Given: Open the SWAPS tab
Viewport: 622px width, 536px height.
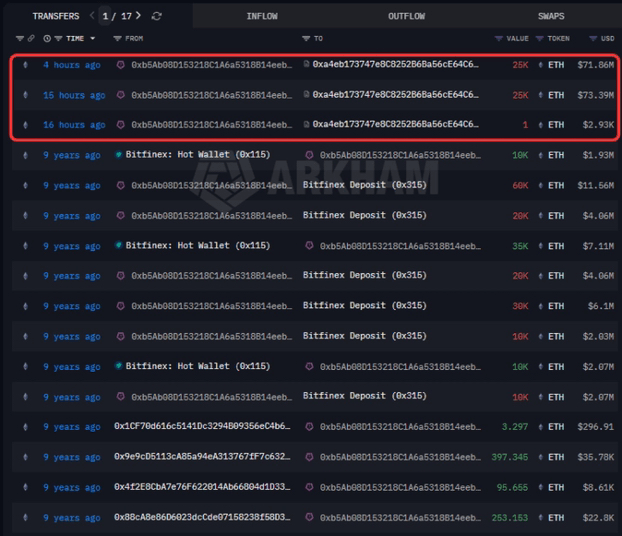Looking at the screenshot, I should (x=550, y=16).
